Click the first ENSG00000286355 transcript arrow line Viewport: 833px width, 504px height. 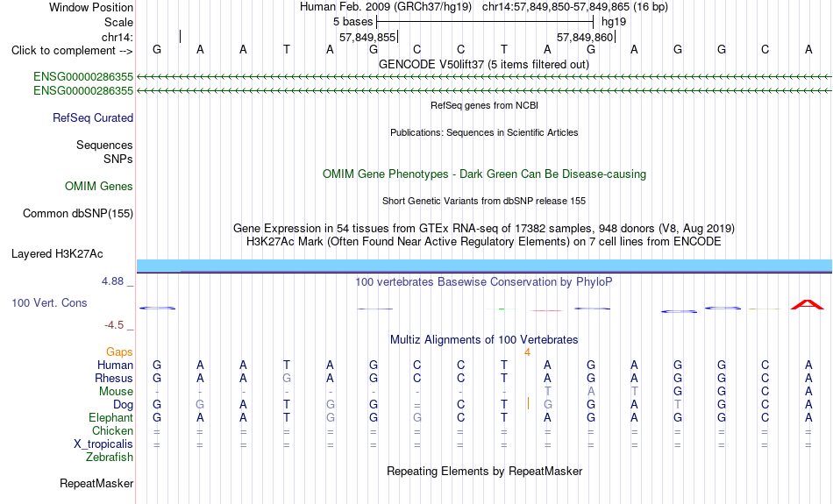coord(484,77)
